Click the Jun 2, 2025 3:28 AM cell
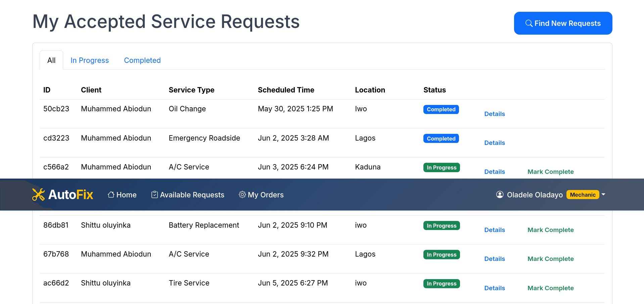The width and height of the screenshot is (644, 304). tap(293, 138)
